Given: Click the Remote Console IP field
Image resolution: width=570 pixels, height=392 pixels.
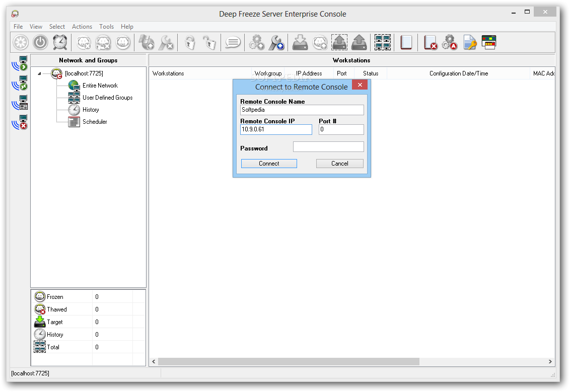Looking at the screenshot, I should (x=276, y=129).
